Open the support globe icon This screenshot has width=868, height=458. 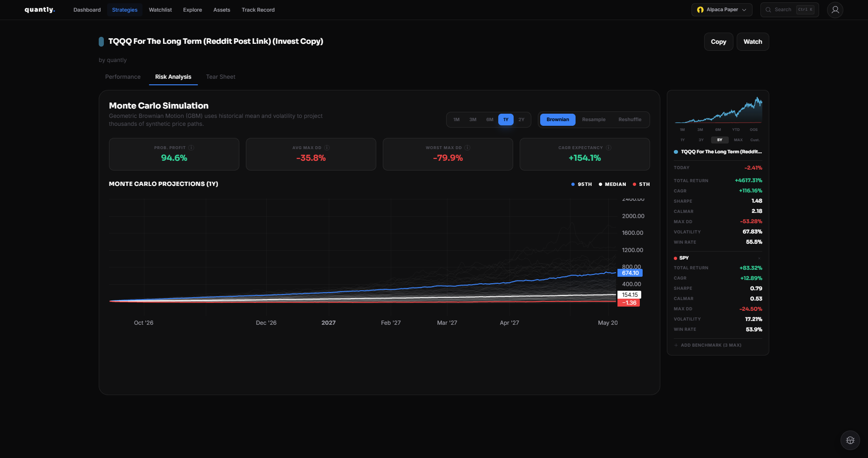(850, 440)
